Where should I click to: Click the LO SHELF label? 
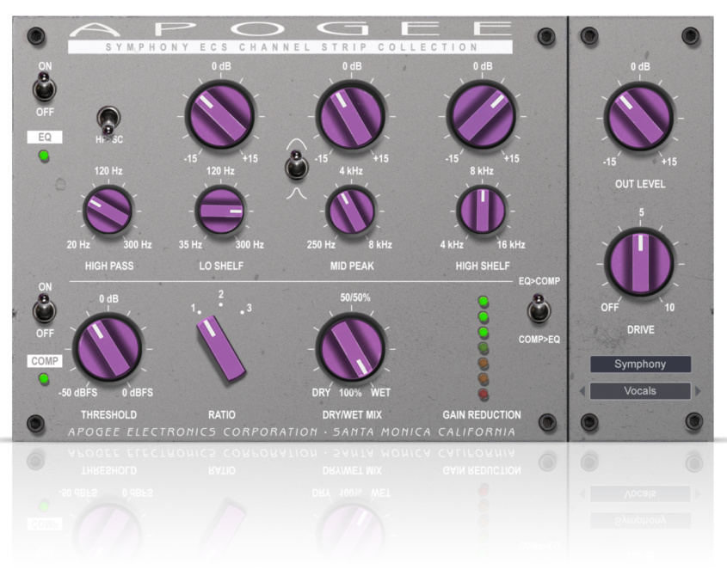click(x=221, y=266)
